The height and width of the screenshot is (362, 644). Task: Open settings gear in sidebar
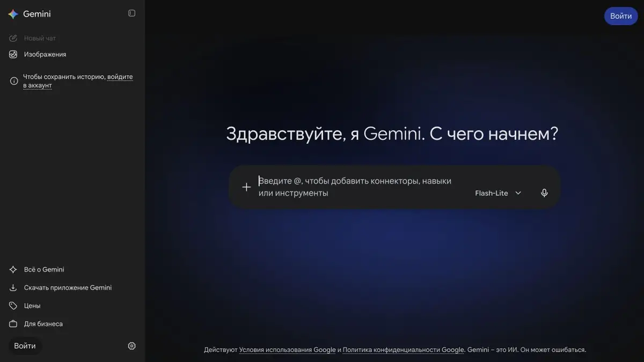(132, 346)
